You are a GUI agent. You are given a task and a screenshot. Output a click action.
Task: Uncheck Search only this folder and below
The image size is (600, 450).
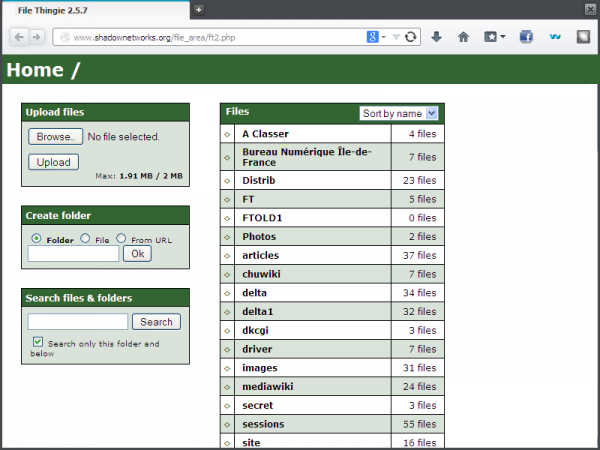coord(38,342)
